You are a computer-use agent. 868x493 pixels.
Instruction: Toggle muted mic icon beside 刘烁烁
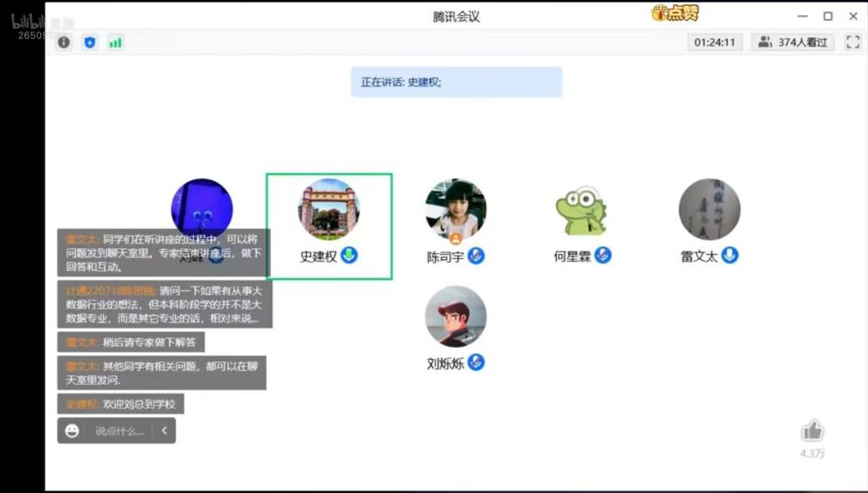[476, 362]
